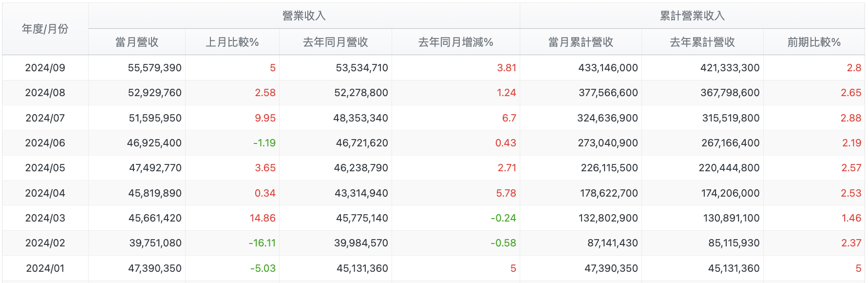
Task: Click the 去年累計營收 column header
Action: click(x=702, y=42)
